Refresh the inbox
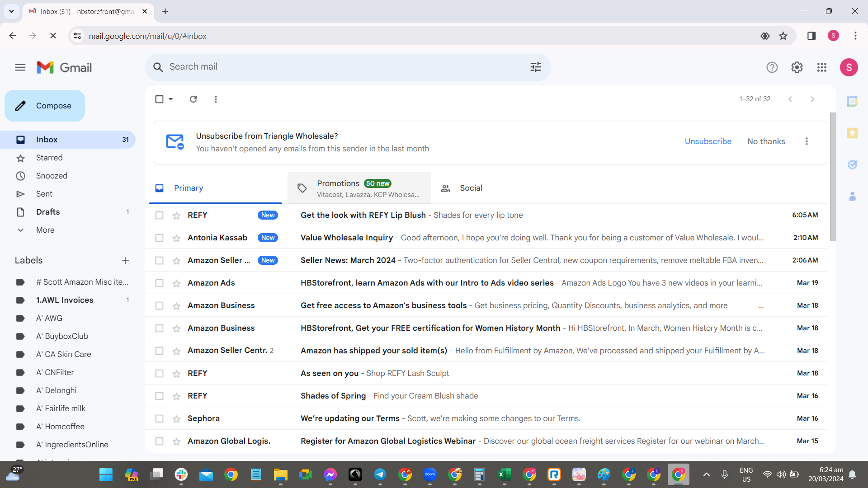The width and height of the screenshot is (868, 488). pyautogui.click(x=193, y=99)
